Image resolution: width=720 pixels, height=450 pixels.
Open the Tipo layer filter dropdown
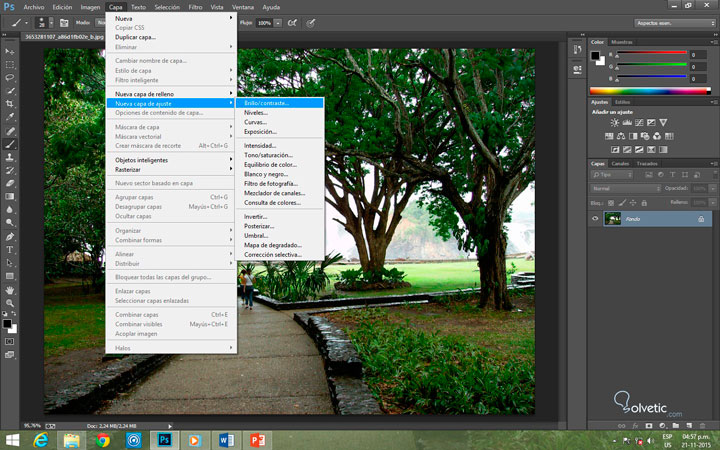tap(612, 174)
